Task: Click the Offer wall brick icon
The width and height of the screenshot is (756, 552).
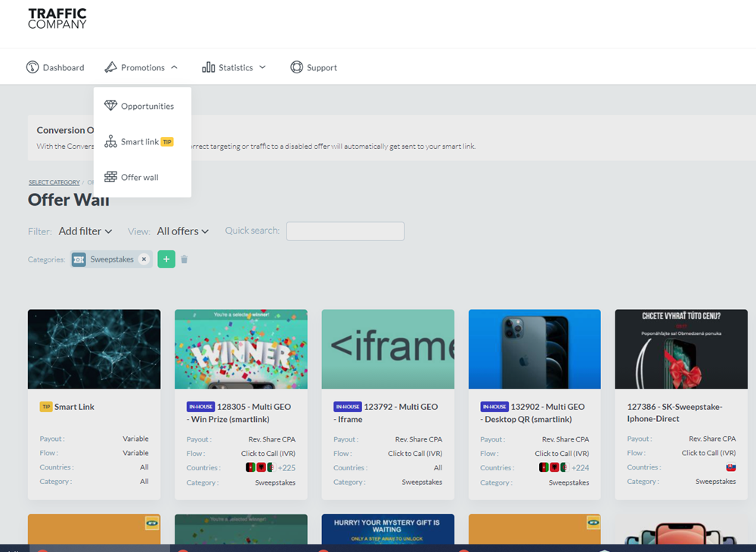Action: point(111,177)
